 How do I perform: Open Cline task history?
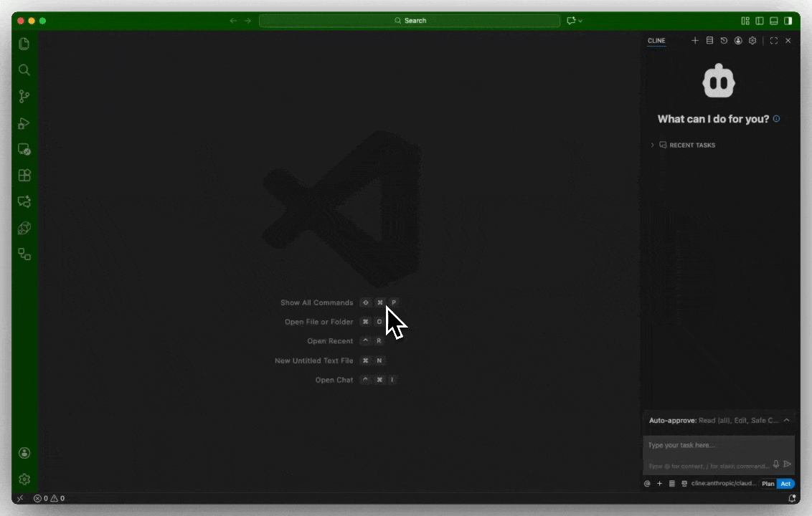tap(724, 40)
